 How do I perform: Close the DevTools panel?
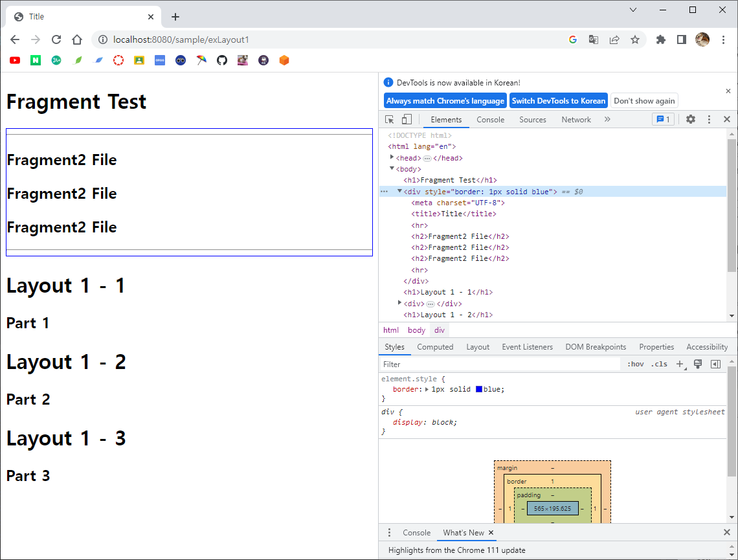[727, 120]
